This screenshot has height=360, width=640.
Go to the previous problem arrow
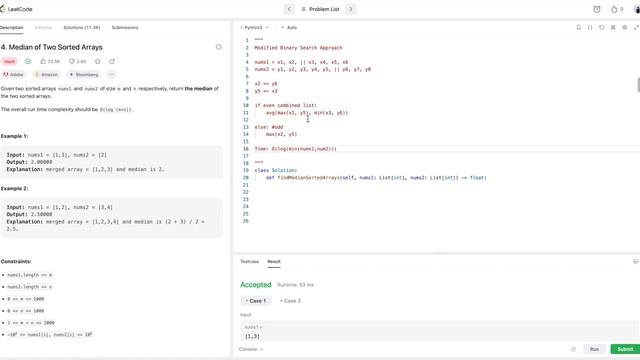pos(289,9)
